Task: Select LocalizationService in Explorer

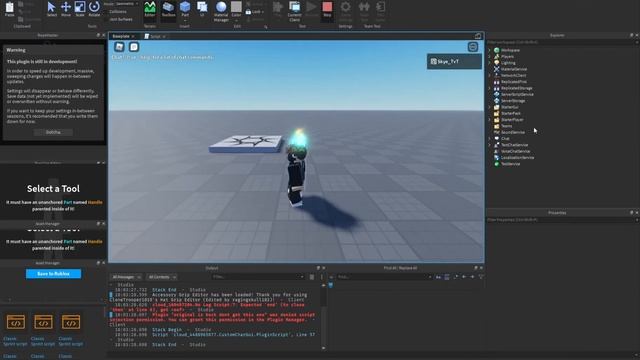Action: [x=517, y=158]
